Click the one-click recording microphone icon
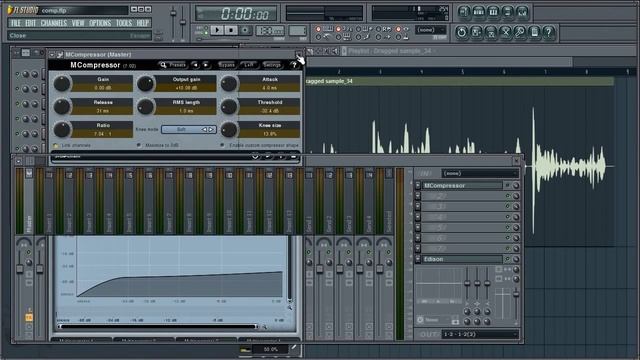The width and height of the screenshot is (640, 360). point(520,32)
